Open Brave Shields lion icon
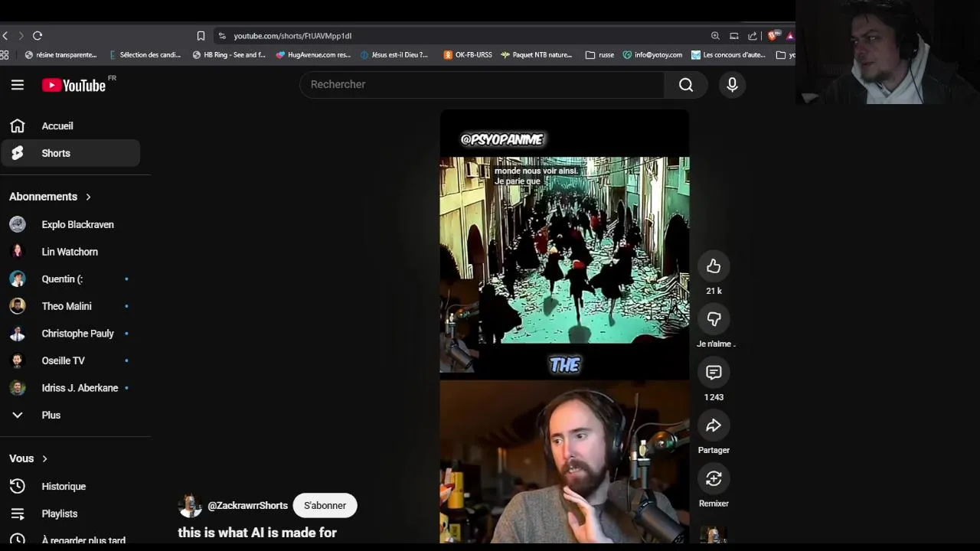Viewport: 980px width, 551px height. tap(773, 36)
